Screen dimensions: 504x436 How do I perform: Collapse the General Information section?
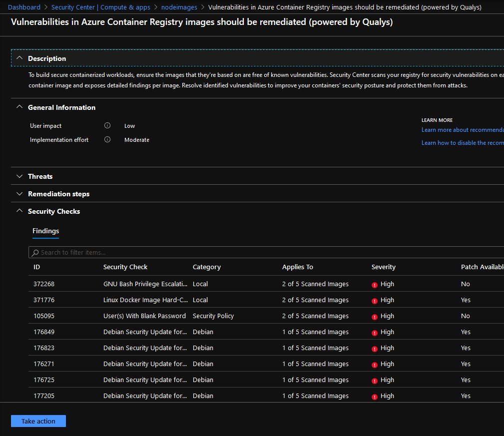tap(19, 107)
